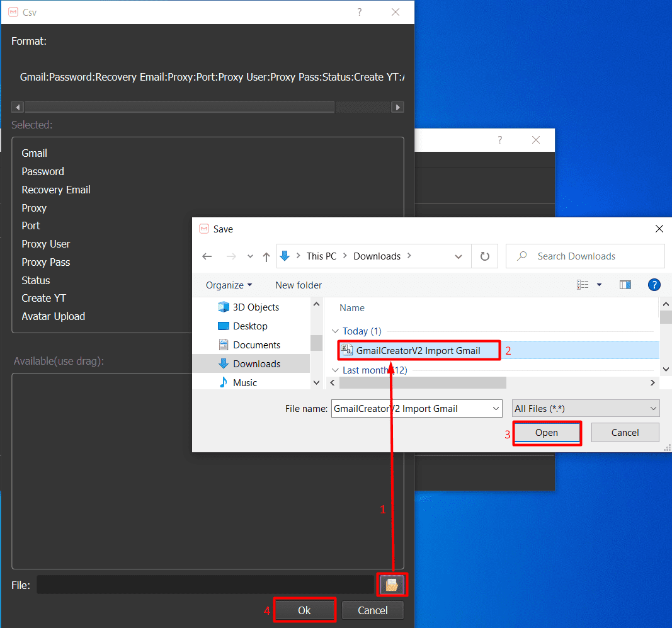This screenshot has height=628, width=672.
Task: Click This PC in address path
Action: point(321,256)
